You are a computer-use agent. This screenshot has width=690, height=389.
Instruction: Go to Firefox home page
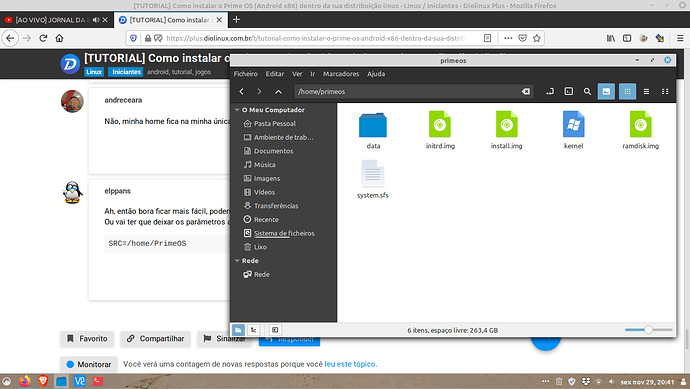coord(59,38)
